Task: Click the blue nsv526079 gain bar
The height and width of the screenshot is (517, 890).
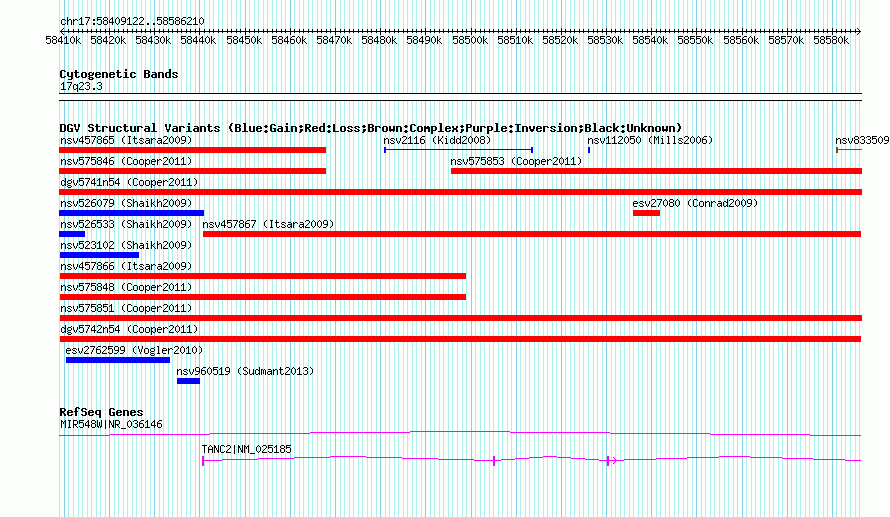Action: 132,213
